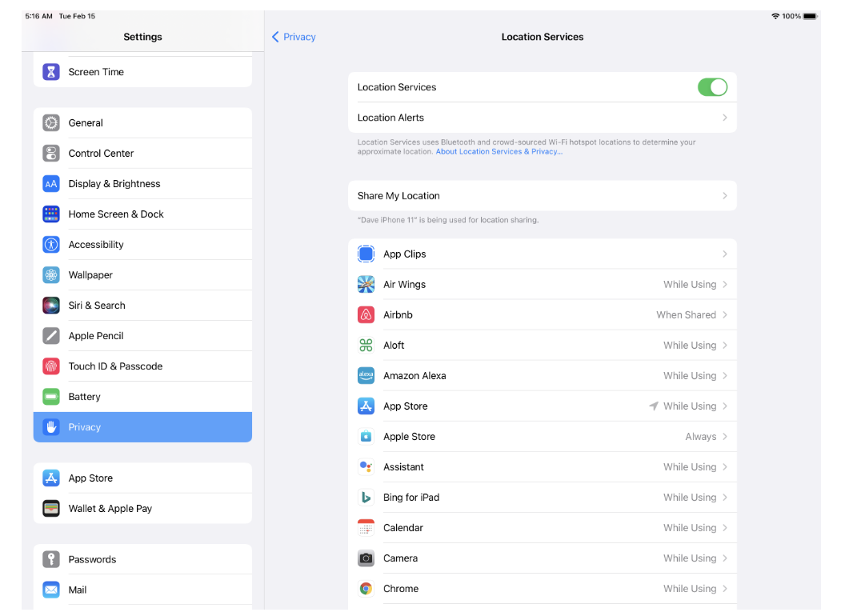Tap the battery status indicator

[x=810, y=16]
